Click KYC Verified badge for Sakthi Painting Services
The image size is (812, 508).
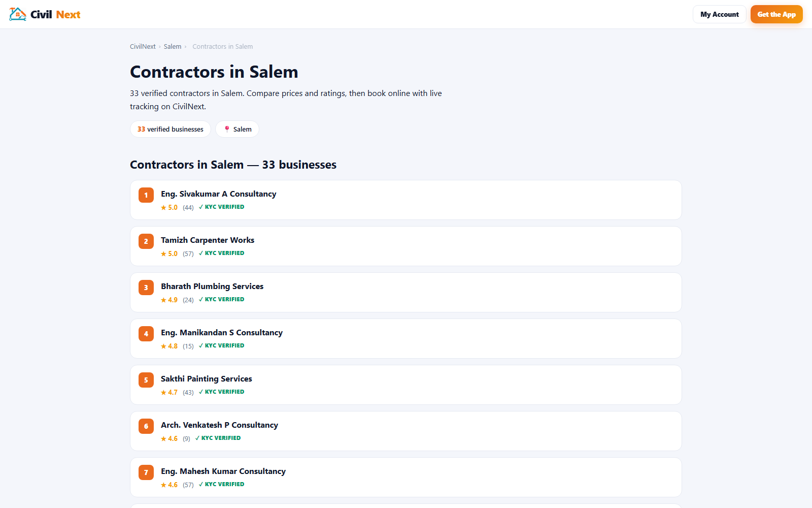click(222, 392)
